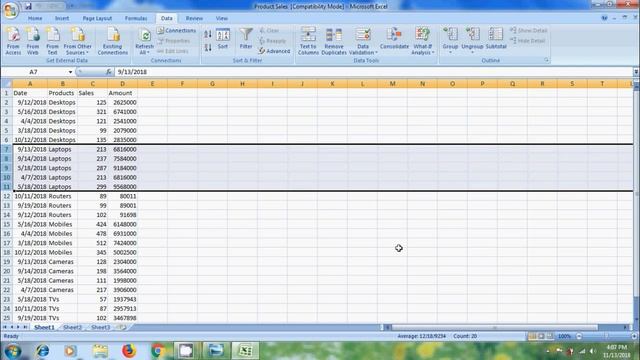Open workbook Connections
640x360 pixels.
(x=176, y=31)
